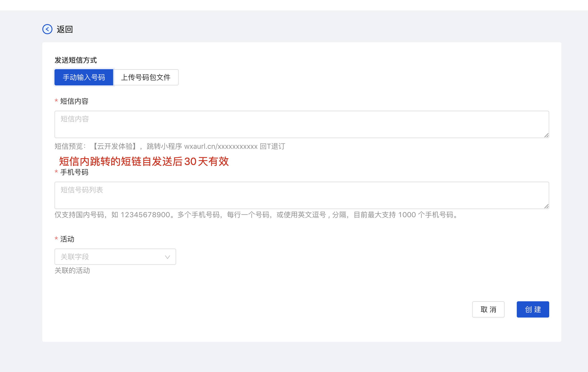Click the 关联的活动 helper text

pyautogui.click(x=72, y=270)
